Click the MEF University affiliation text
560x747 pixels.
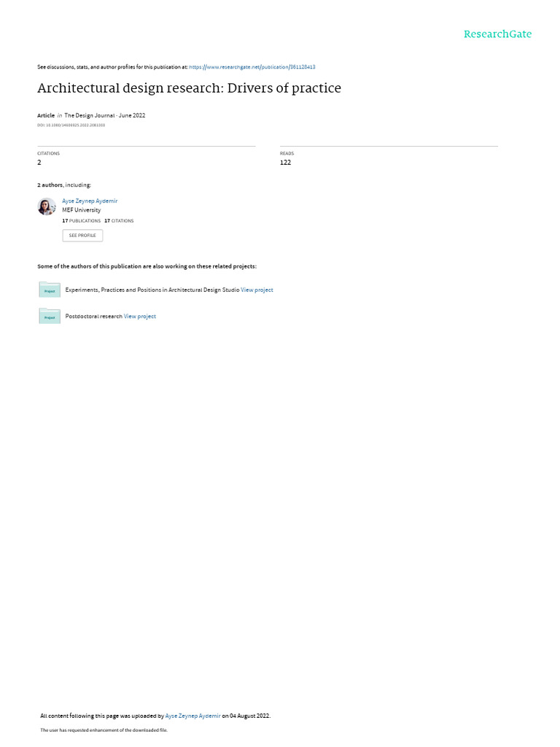[x=82, y=210]
